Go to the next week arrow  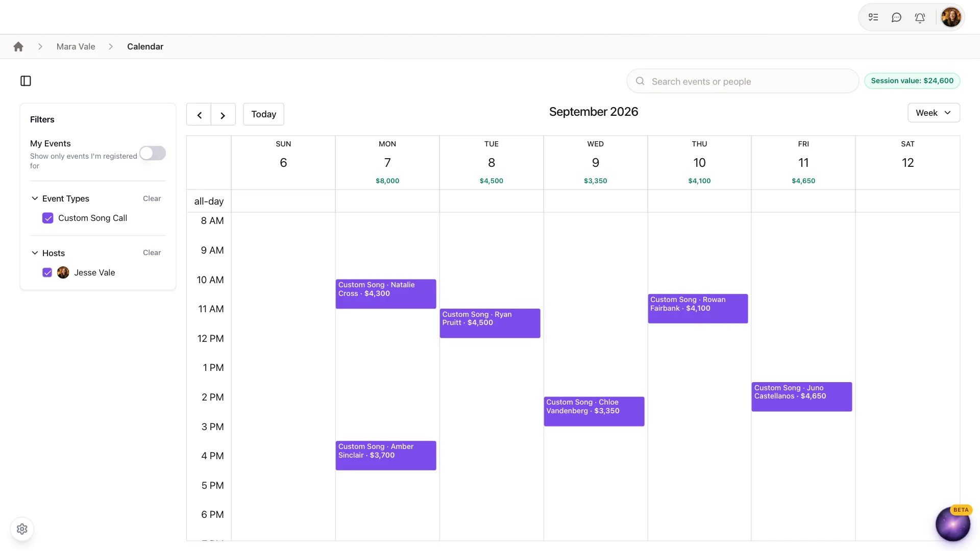pyautogui.click(x=223, y=114)
